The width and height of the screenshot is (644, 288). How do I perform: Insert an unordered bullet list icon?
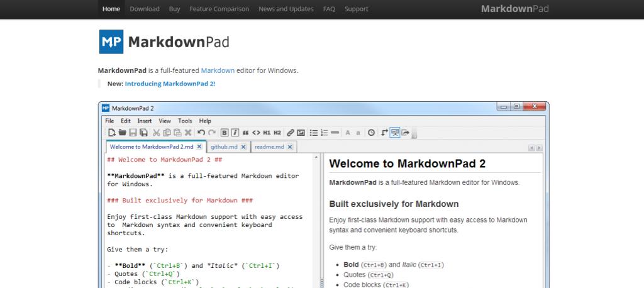pos(314,132)
